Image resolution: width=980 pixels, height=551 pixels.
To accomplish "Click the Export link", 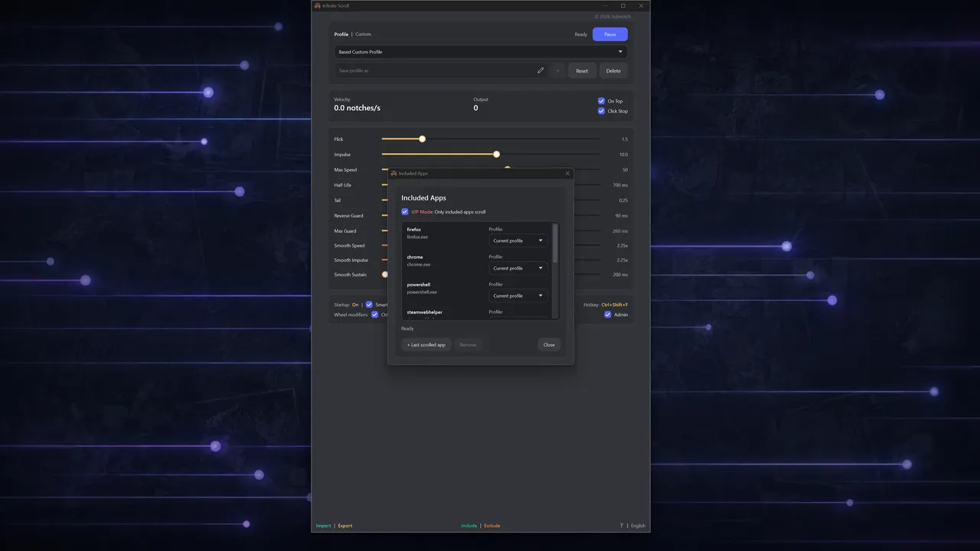I will 345,526.
